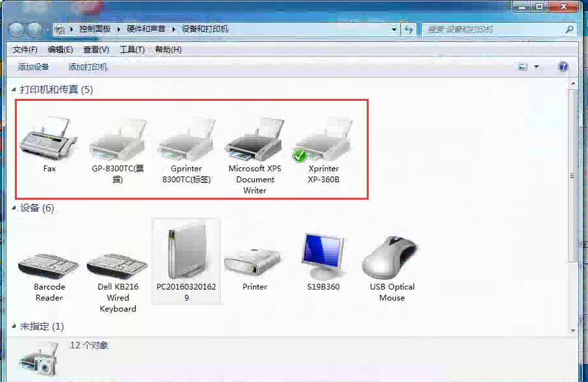Open the 编辑(E) menu

[x=60, y=50]
